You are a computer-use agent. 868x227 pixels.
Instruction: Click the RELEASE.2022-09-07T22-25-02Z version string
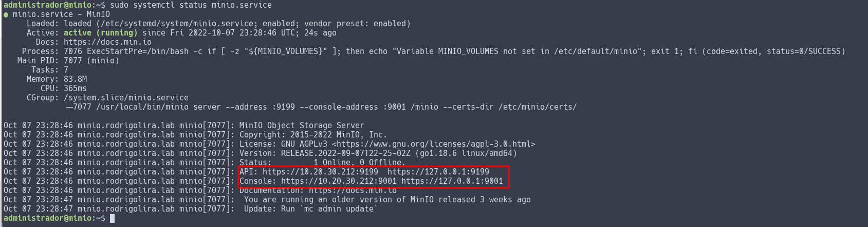(x=345, y=153)
